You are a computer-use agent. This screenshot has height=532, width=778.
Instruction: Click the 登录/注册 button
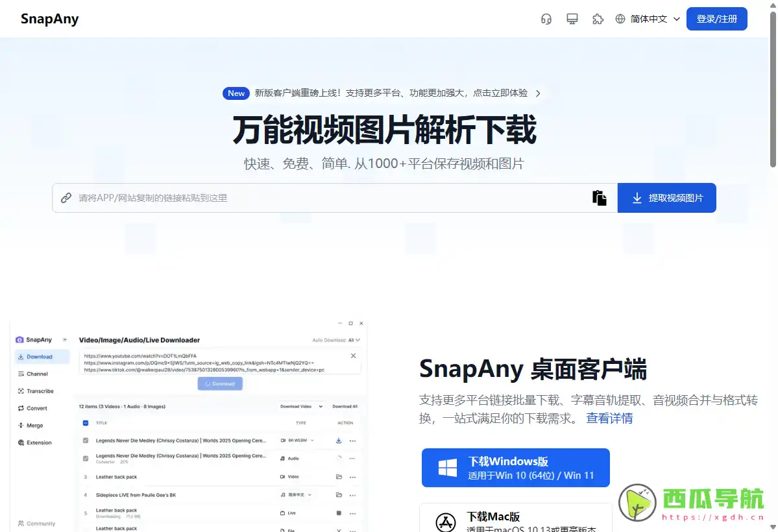(x=716, y=19)
